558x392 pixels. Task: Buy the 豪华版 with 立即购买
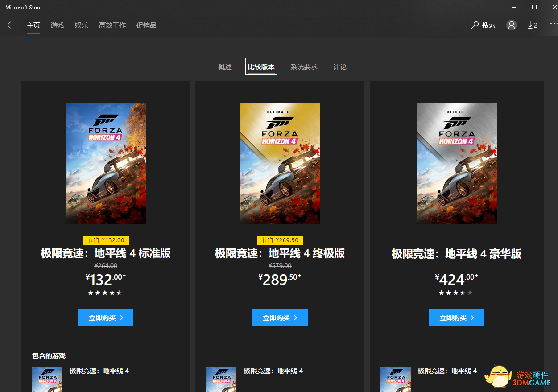[457, 318]
